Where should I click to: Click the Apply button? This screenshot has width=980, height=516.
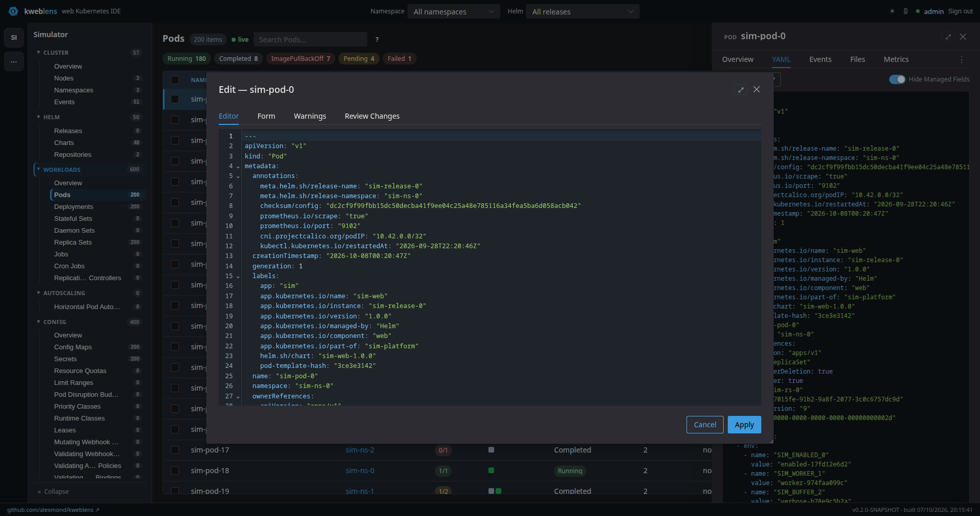point(744,425)
